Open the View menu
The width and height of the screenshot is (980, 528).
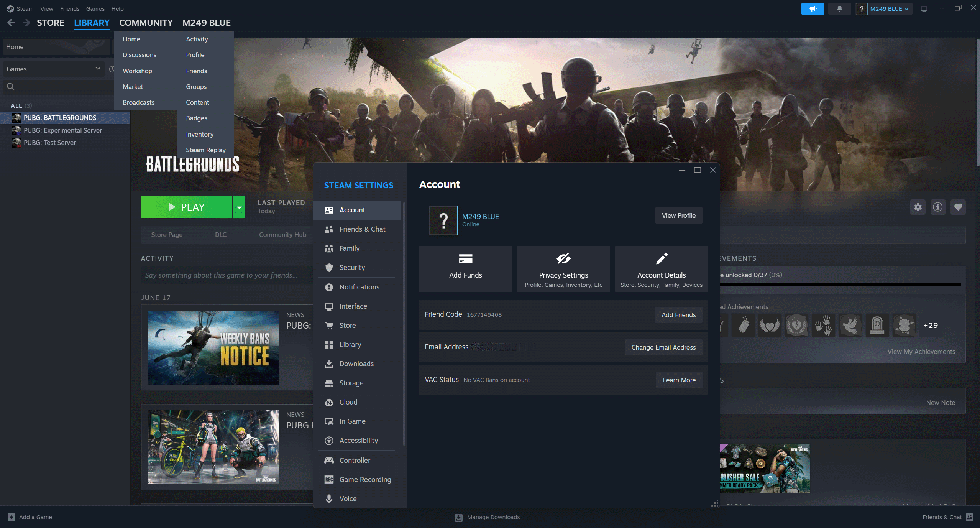coord(47,9)
